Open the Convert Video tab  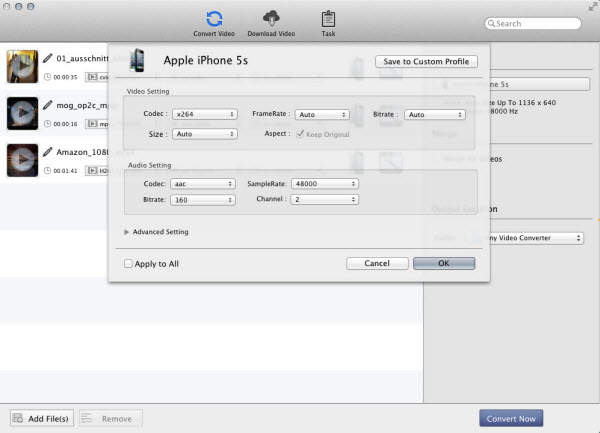214,24
